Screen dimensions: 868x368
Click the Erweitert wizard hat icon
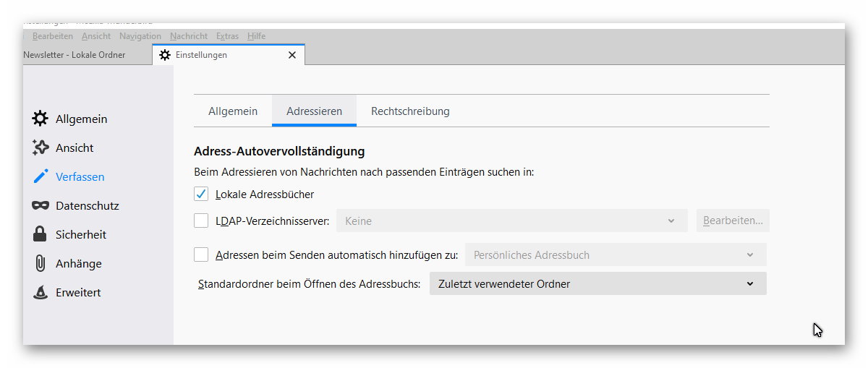tap(41, 292)
